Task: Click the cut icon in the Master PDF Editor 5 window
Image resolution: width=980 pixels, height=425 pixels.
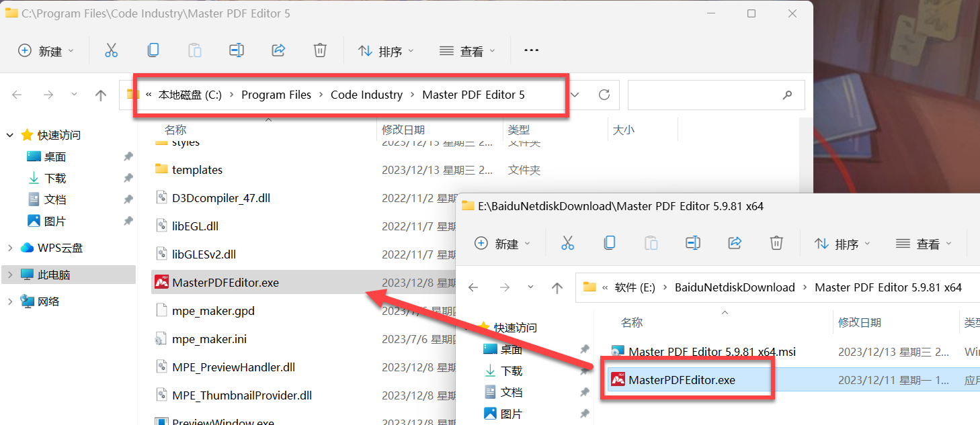Action: [112, 50]
